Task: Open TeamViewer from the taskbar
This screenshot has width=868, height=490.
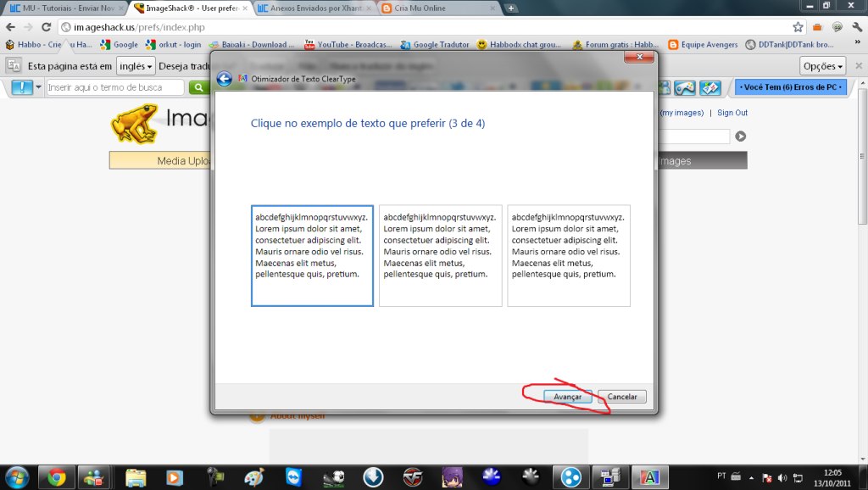Action: point(293,476)
